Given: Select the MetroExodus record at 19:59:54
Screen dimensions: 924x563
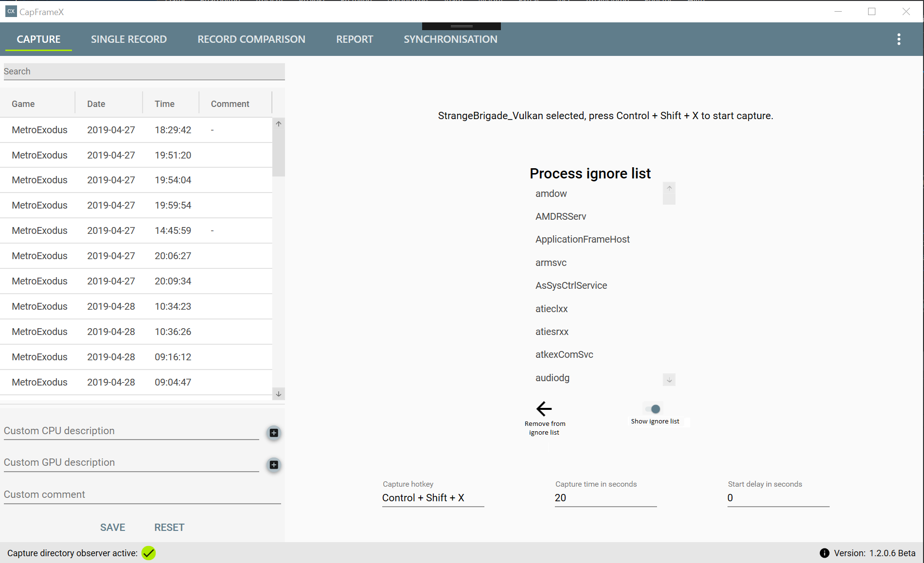Looking at the screenshot, I should click(x=136, y=205).
